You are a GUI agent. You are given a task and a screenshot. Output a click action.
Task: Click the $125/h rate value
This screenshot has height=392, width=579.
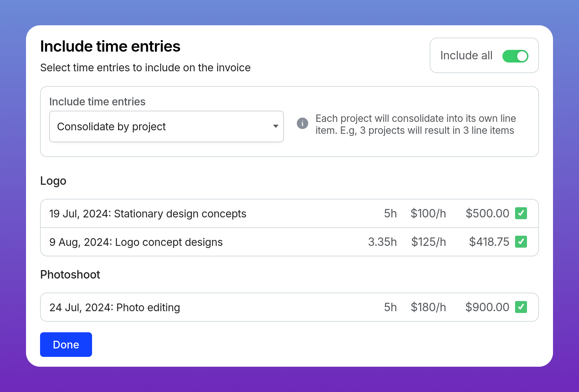pyautogui.click(x=429, y=242)
